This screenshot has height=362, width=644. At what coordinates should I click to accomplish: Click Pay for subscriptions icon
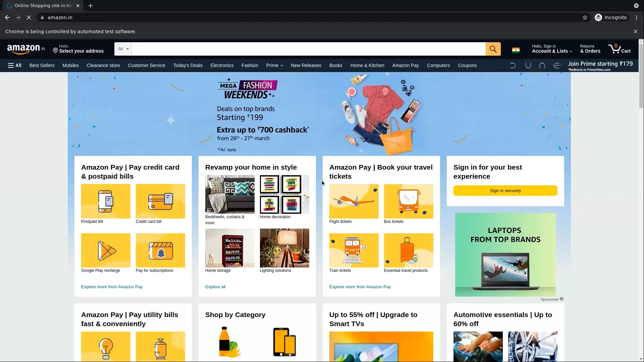pos(160,250)
